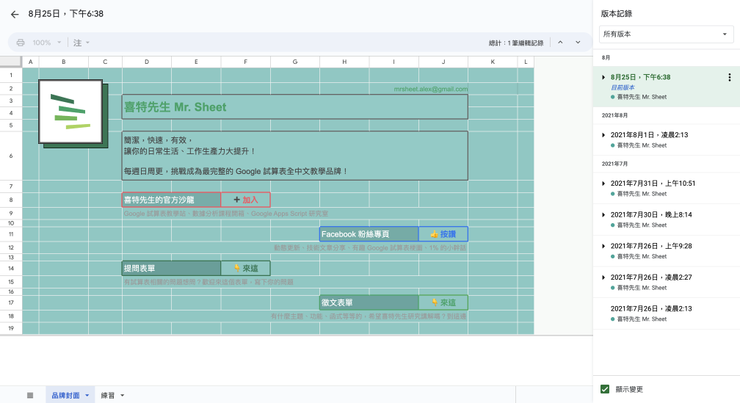Click the 加入 join button

245,200
